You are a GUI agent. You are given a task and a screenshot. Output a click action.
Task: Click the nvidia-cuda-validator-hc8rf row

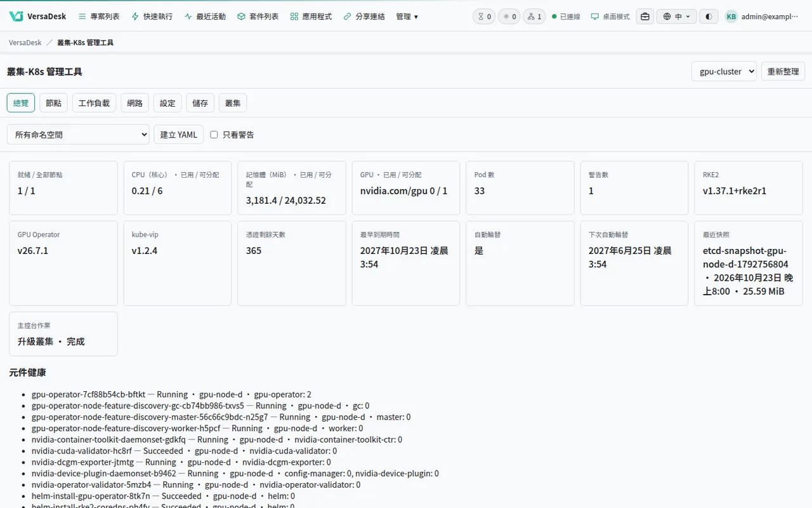tap(184, 451)
